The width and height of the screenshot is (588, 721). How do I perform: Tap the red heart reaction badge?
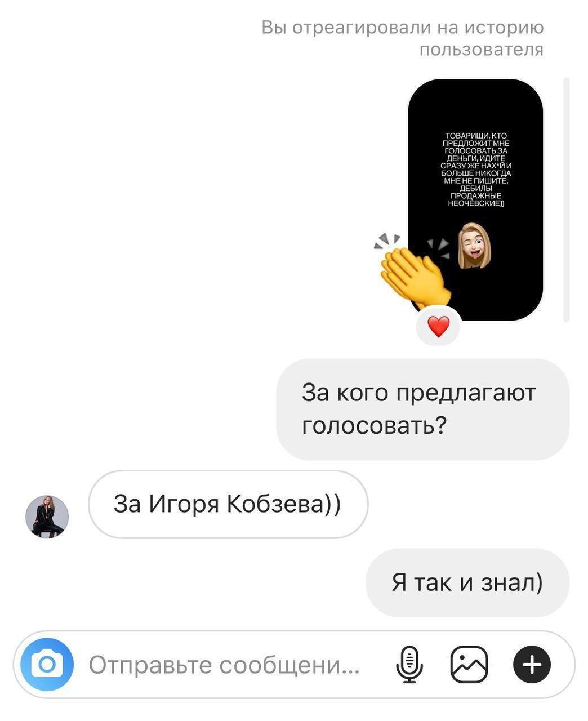[x=438, y=326]
